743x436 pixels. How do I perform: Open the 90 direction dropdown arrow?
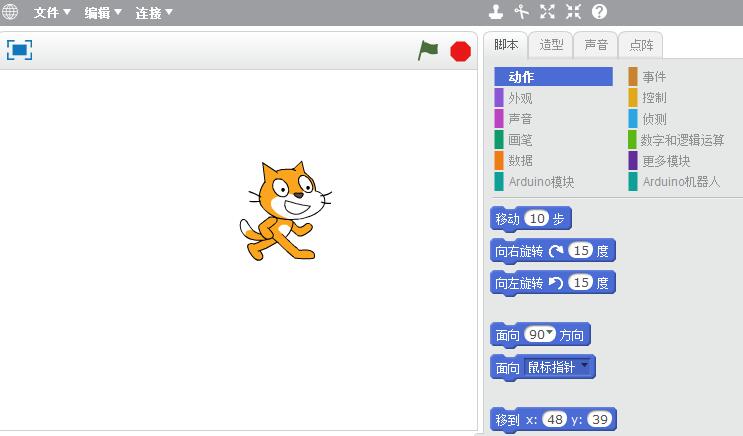tap(549, 332)
